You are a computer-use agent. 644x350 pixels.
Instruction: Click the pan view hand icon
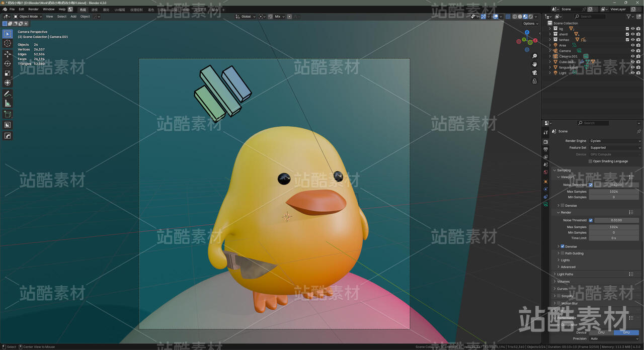(x=534, y=64)
